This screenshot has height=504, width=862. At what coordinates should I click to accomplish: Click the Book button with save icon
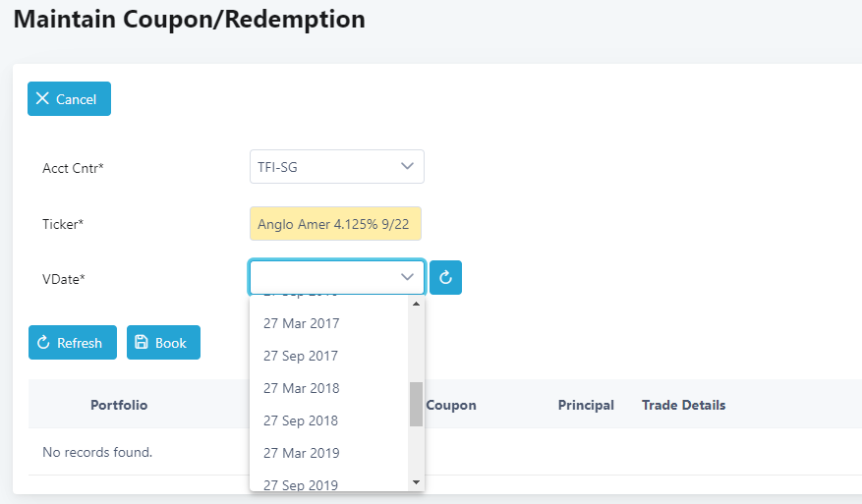coord(163,343)
